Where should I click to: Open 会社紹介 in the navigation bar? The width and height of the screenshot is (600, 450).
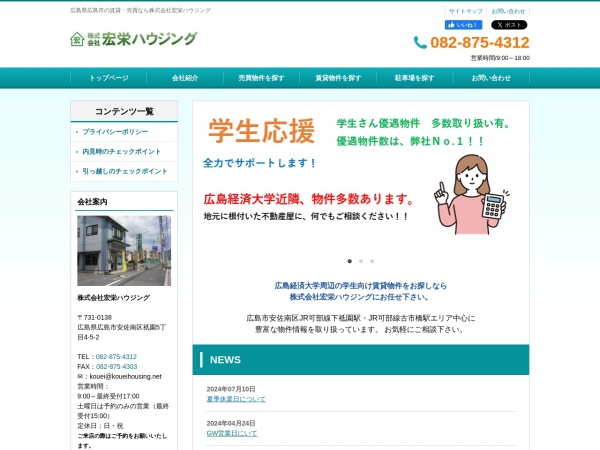point(185,78)
